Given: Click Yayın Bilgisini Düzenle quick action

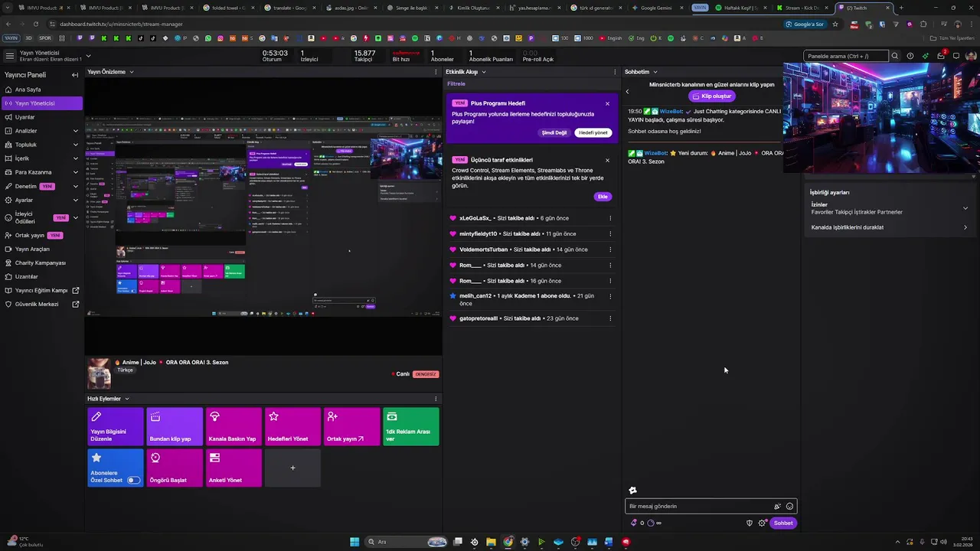Looking at the screenshot, I should click(x=116, y=426).
